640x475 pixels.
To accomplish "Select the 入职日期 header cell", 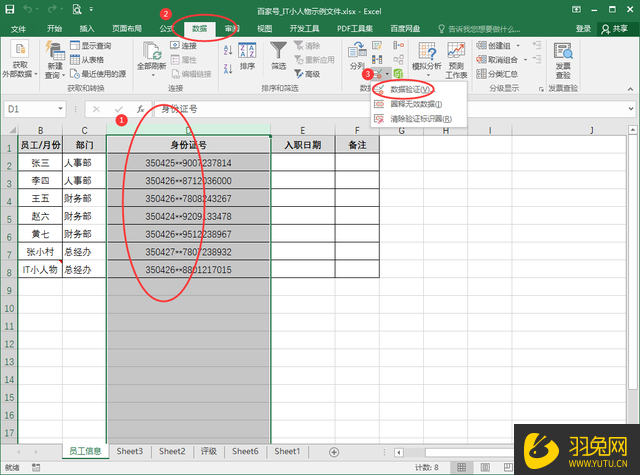I will [302, 145].
